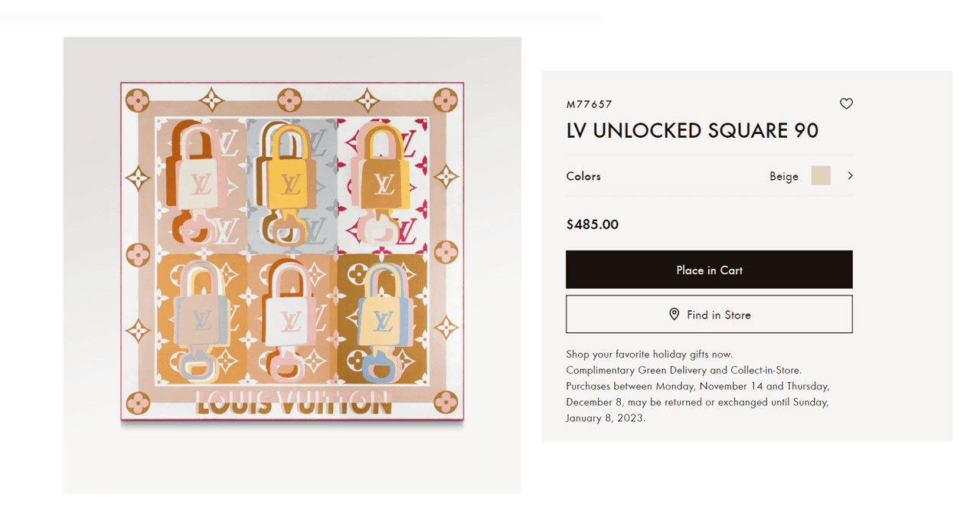Click the bottom-middle pink and white padlock
The width and height of the screenshot is (980, 513).
[290, 318]
